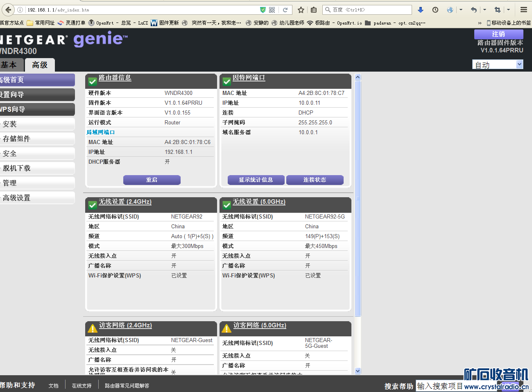
Task: Click the undo arrow toolbar icon
Action: coord(474,10)
